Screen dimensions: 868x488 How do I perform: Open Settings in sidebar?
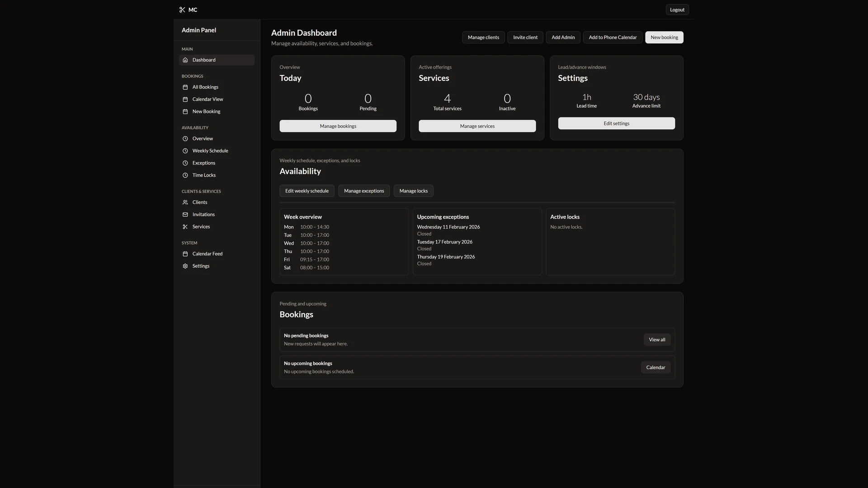click(217, 266)
